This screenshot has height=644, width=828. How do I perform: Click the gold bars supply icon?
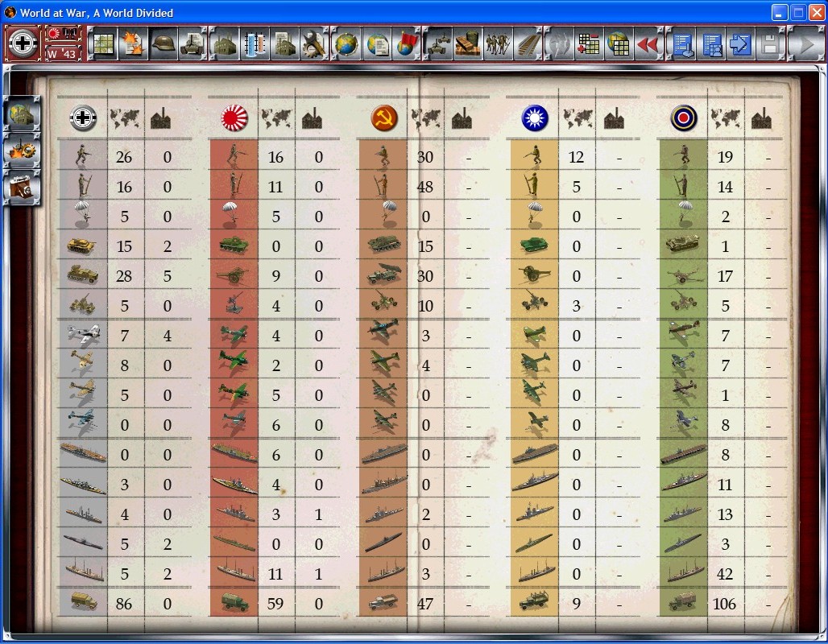pos(467,43)
